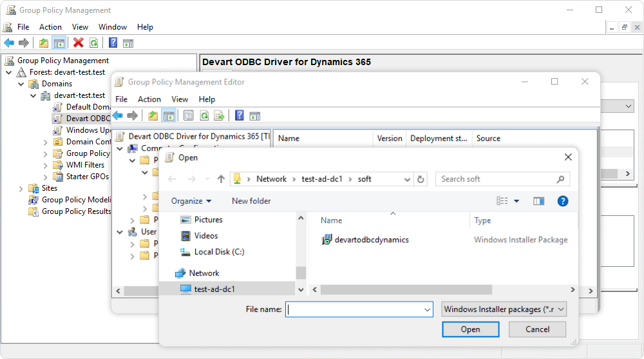Click Back arrow in Group Policy Management Editor toolbar
The image size is (644, 359).
coord(118,115)
